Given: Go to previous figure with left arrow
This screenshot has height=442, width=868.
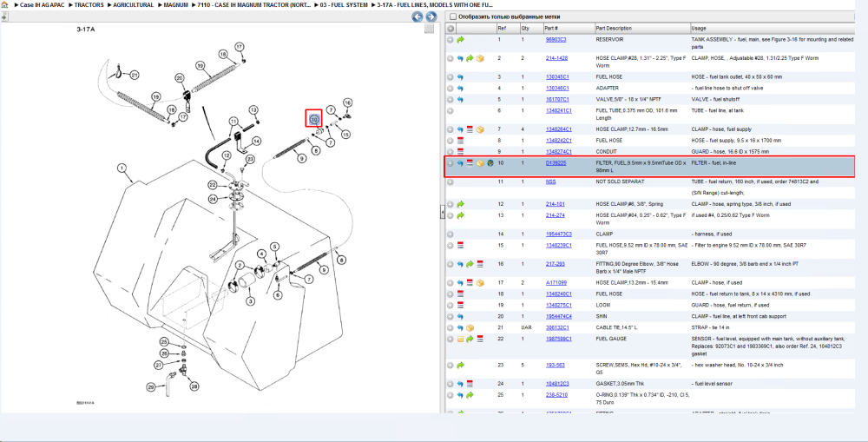Looking at the screenshot, I should [x=417, y=16].
